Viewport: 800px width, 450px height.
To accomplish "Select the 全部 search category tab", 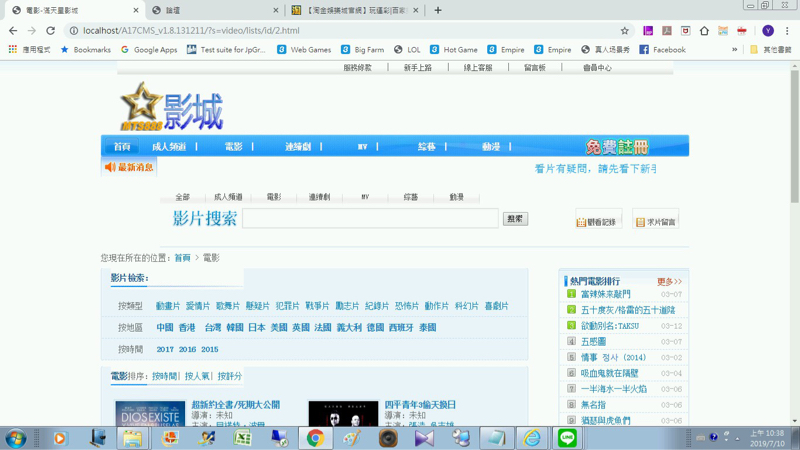I will [x=183, y=197].
